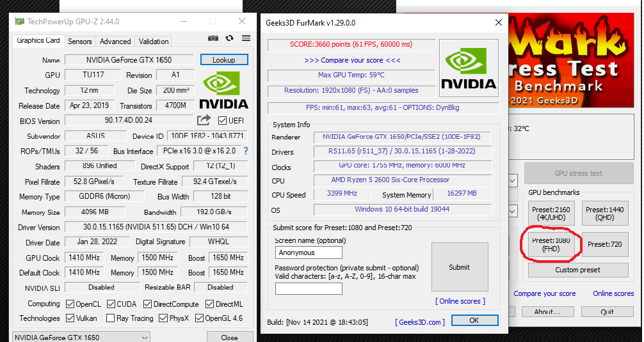644x342 pixels.
Task: Click the Memory Type GDDR6 (Micron) field
Action: 104,196
